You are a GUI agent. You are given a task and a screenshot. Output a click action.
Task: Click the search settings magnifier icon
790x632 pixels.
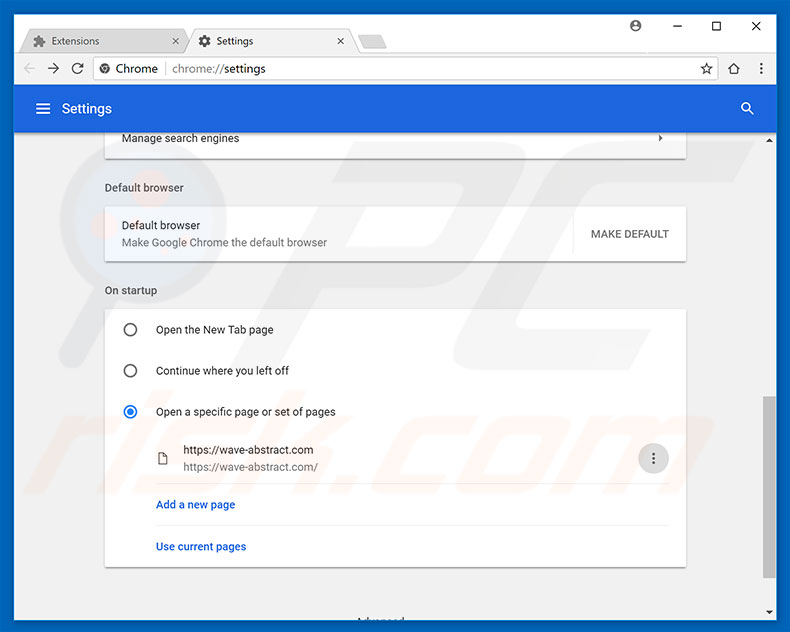pos(747,109)
